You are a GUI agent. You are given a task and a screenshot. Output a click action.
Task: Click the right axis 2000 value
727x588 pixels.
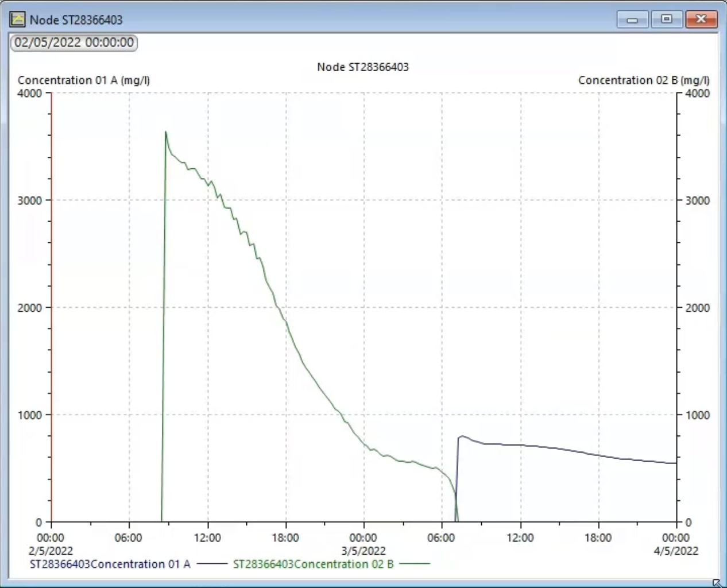[x=697, y=308]
